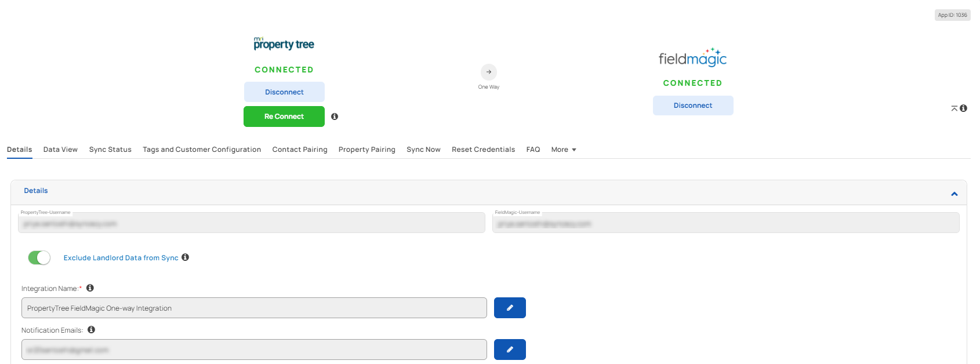This screenshot has height=364, width=980.
Task: Open the Sync Status tab
Action: [110, 150]
